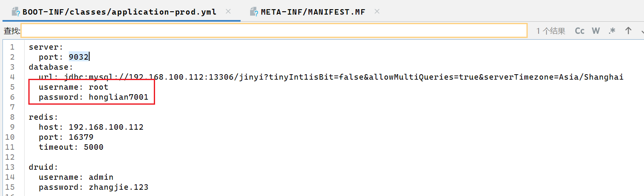This screenshot has width=644, height=196.
Task: Toggle match case (Cc) search option
Action: (x=579, y=31)
